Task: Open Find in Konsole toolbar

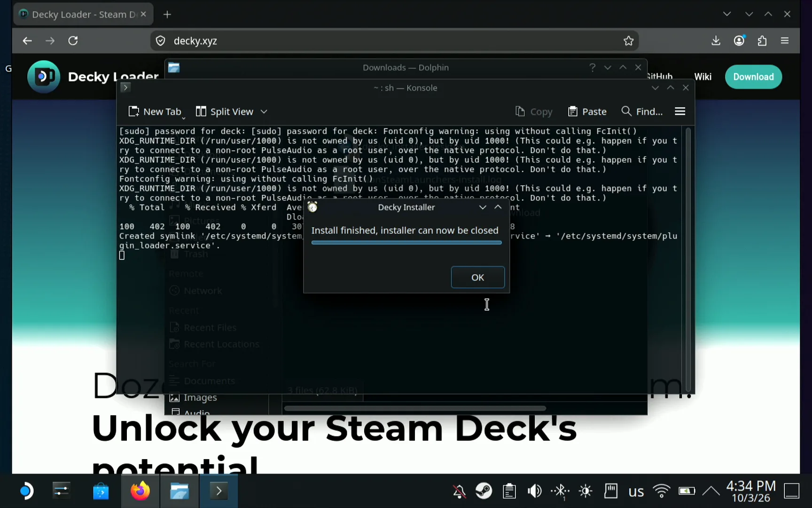Action: pos(641,111)
